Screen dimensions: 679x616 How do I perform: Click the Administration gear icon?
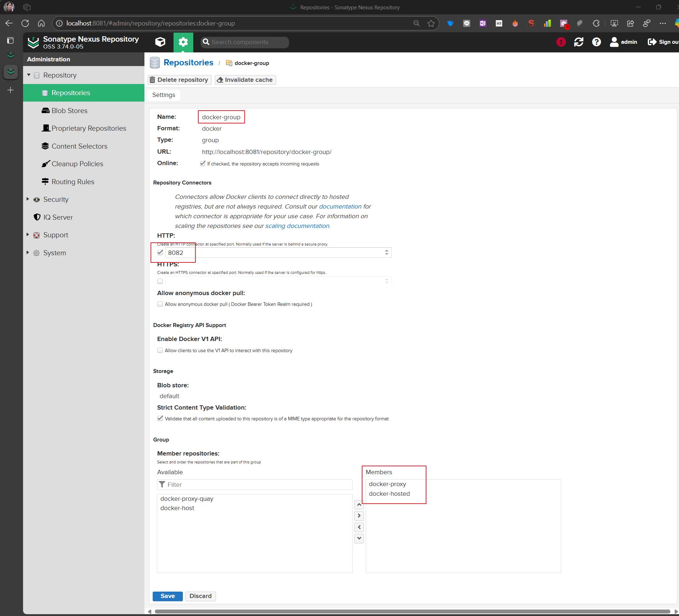pyautogui.click(x=183, y=42)
